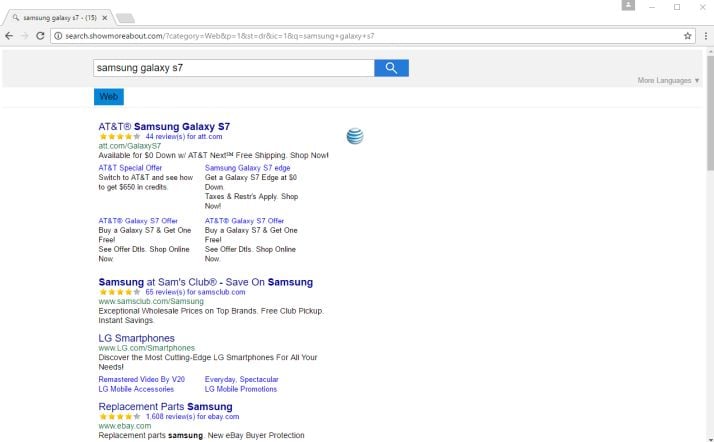Maximize the browser window
This screenshot has height=442, width=714.
tap(677, 7)
